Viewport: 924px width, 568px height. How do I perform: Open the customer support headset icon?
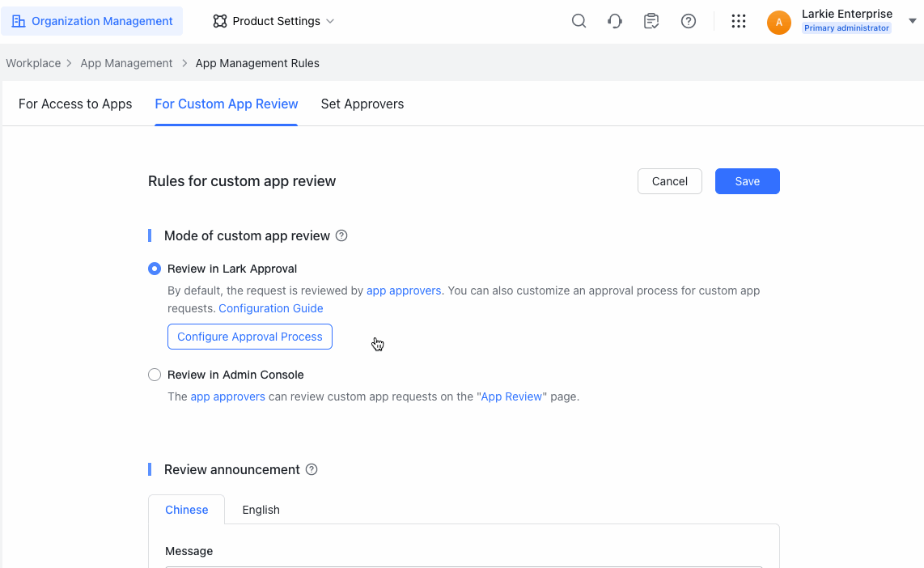tap(615, 21)
